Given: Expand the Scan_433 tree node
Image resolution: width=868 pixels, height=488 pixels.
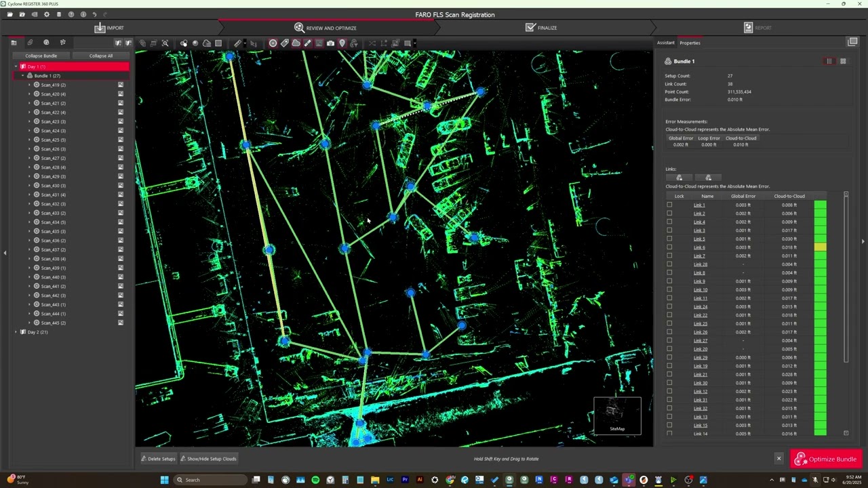Looking at the screenshot, I should click(29, 213).
